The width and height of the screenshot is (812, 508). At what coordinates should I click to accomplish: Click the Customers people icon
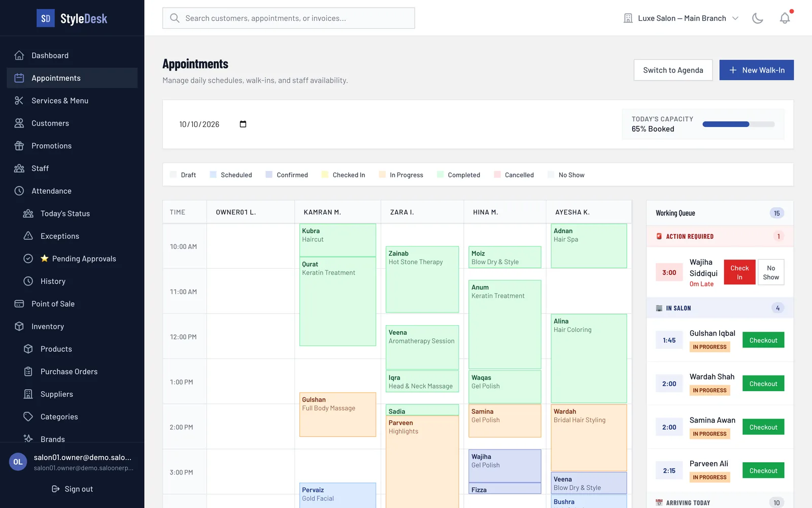point(19,123)
